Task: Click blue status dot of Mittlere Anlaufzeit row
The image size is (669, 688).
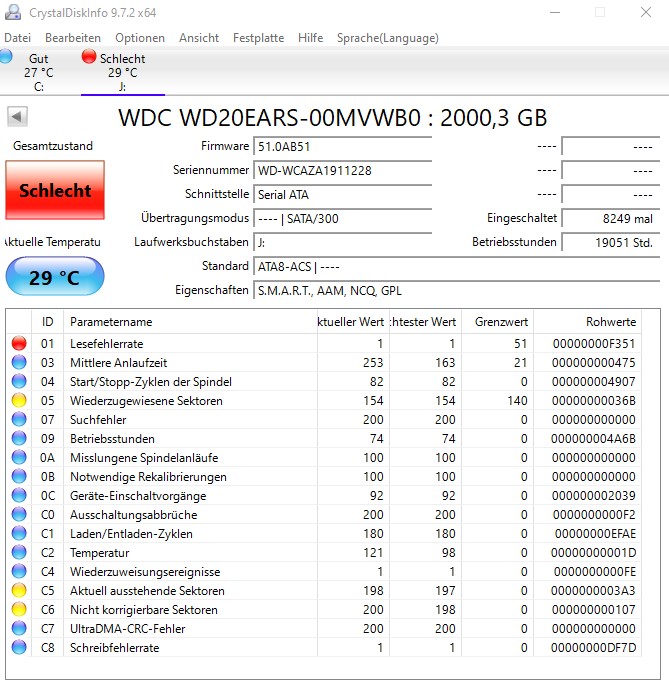Action: pyautogui.click(x=19, y=362)
